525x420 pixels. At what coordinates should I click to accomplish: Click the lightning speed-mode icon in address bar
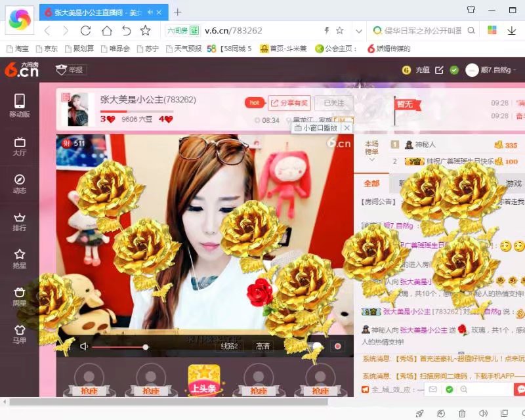[327, 31]
